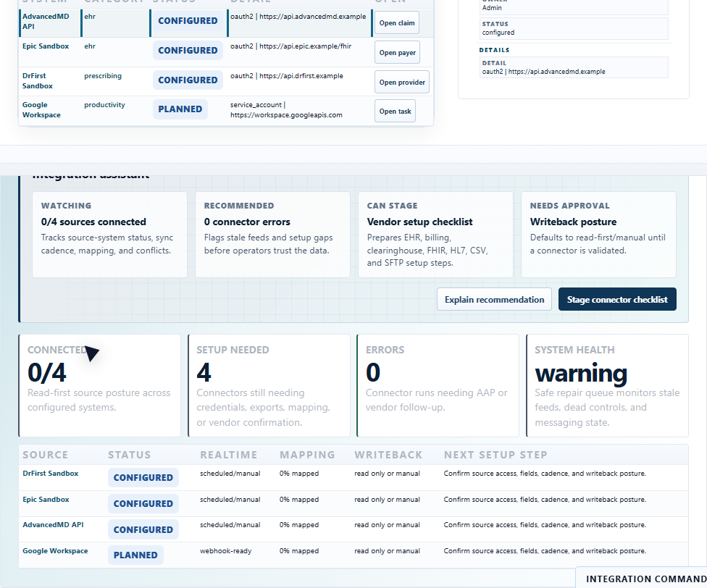
Task: Click the Detail oauth2 field in details panel
Action: (x=574, y=67)
